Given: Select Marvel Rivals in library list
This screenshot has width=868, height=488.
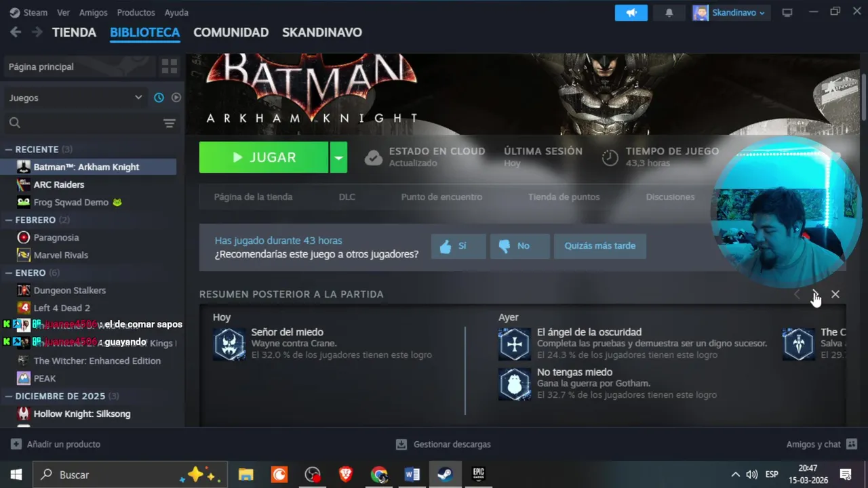Looking at the screenshot, I should pos(90,255).
